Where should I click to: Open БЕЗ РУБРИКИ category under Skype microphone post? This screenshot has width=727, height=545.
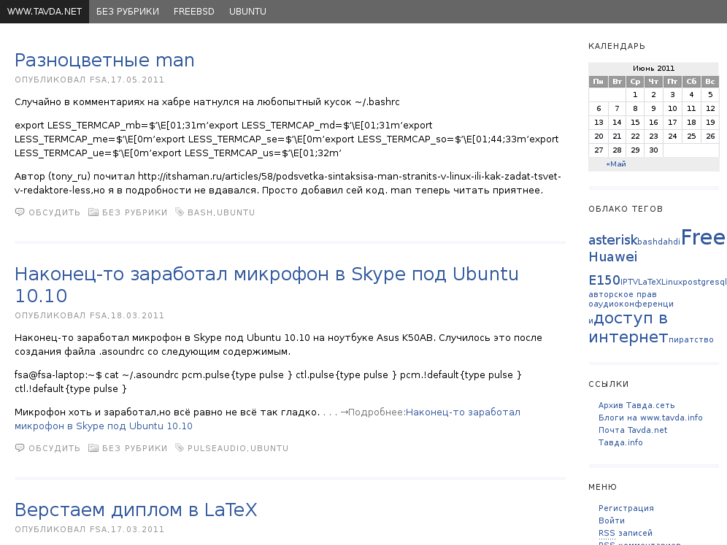click(134, 448)
